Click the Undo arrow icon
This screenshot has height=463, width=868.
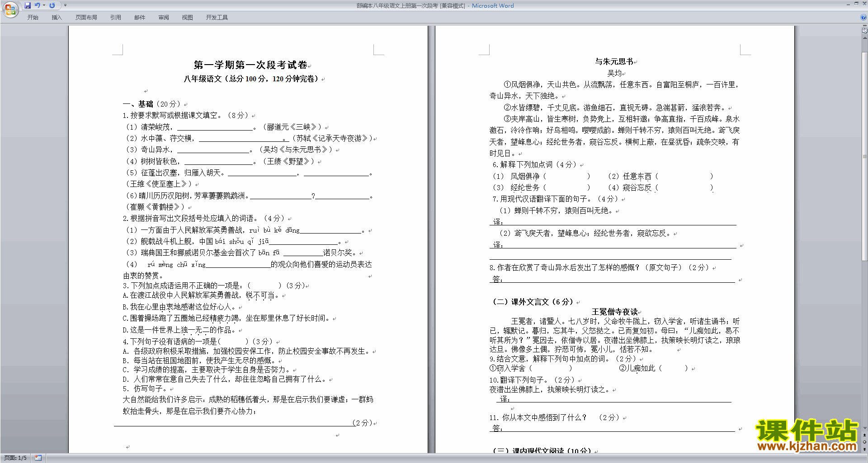[38, 5]
